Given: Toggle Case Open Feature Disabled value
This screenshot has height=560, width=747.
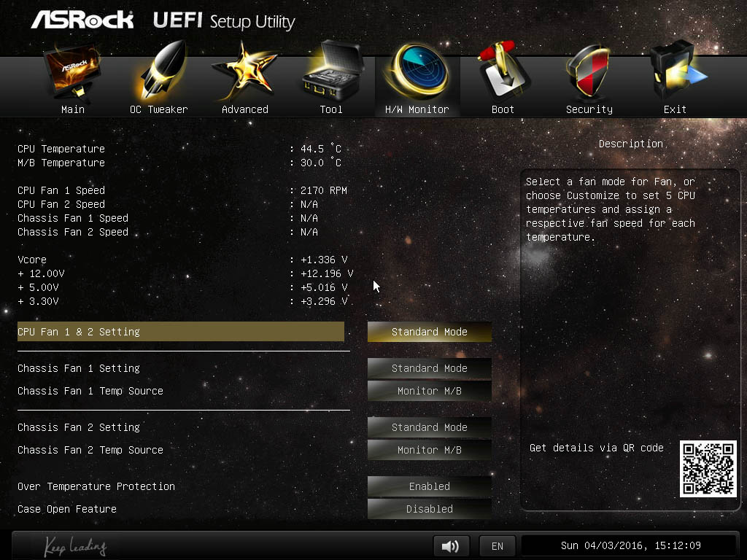Looking at the screenshot, I should (x=429, y=509).
